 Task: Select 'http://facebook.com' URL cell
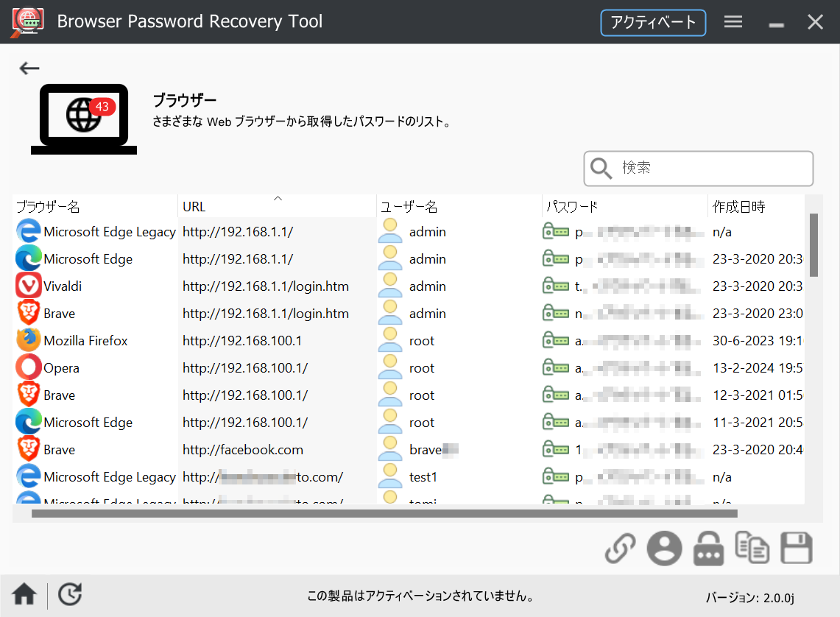243,450
